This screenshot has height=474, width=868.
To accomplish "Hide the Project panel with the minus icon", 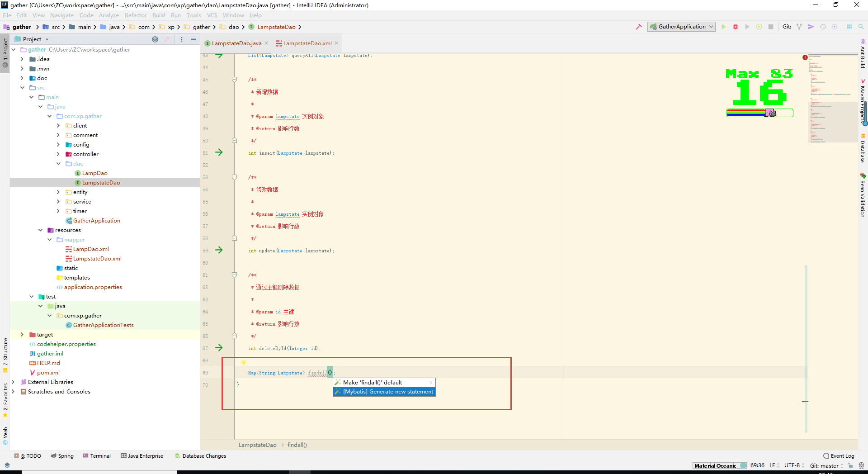I will click(x=193, y=39).
